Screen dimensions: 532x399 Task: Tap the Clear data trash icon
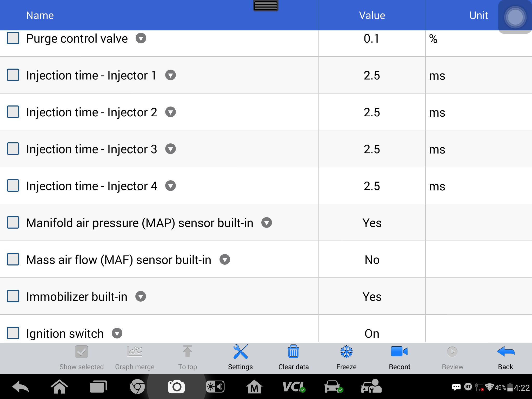tap(294, 357)
